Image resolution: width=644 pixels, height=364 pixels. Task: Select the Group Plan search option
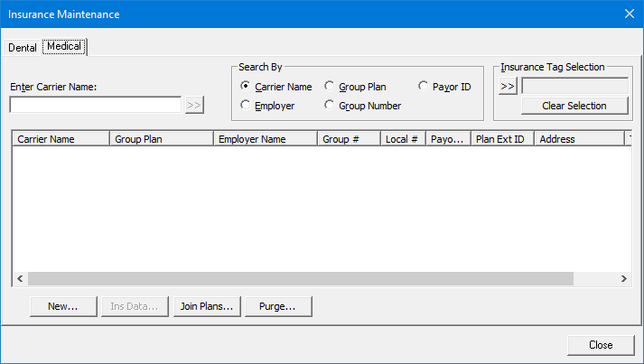[330, 87]
